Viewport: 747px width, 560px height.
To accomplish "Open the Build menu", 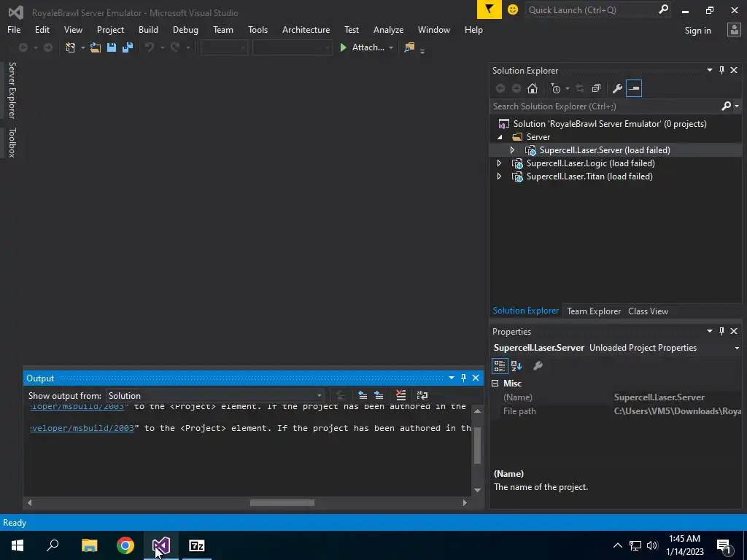I will click(x=148, y=29).
